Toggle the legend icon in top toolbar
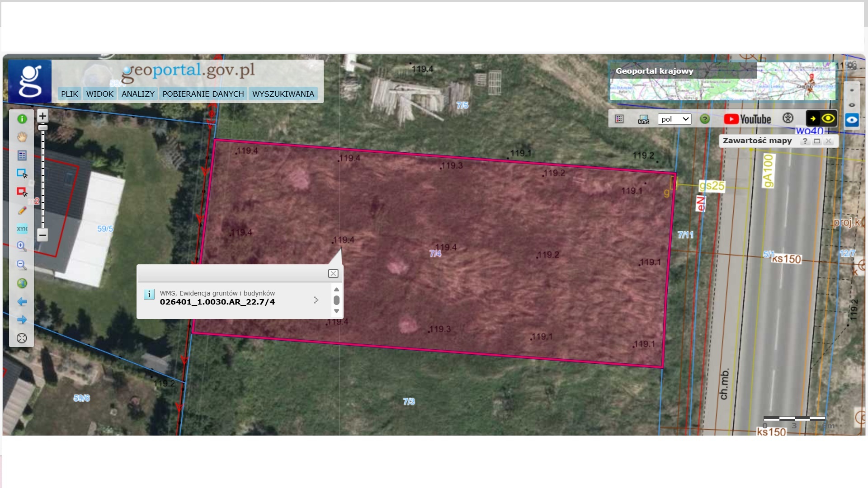Viewport: 868px width, 488px height. point(619,119)
